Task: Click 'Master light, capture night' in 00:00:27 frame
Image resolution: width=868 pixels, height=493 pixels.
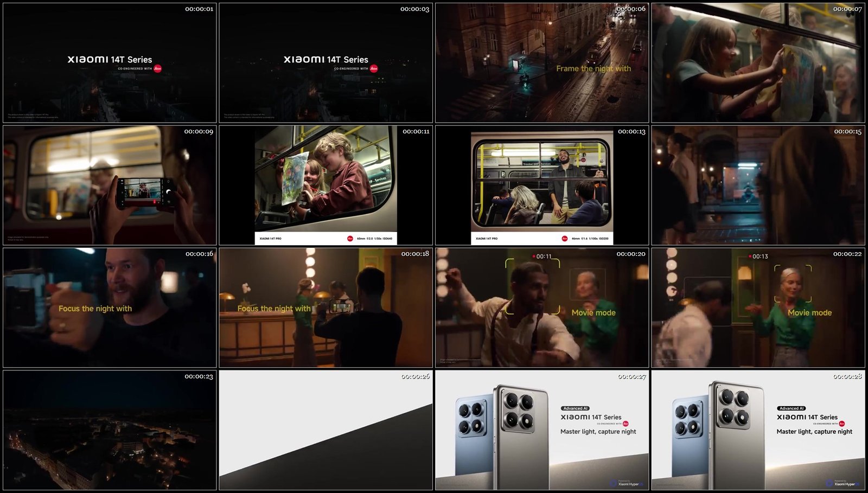Action: pos(598,432)
